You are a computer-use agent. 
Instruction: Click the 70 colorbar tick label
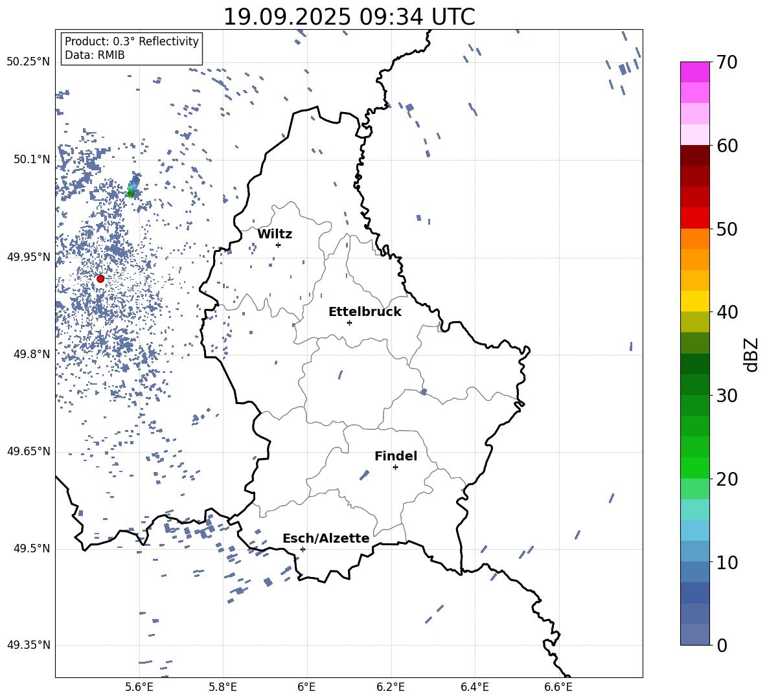click(727, 62)
